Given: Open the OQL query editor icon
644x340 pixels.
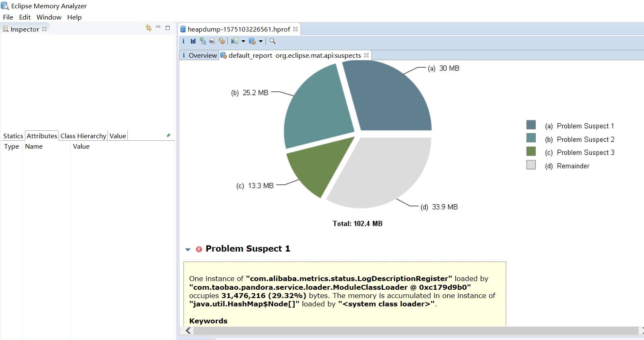Looking at the screenshot, I should click(x=212, y=41).
